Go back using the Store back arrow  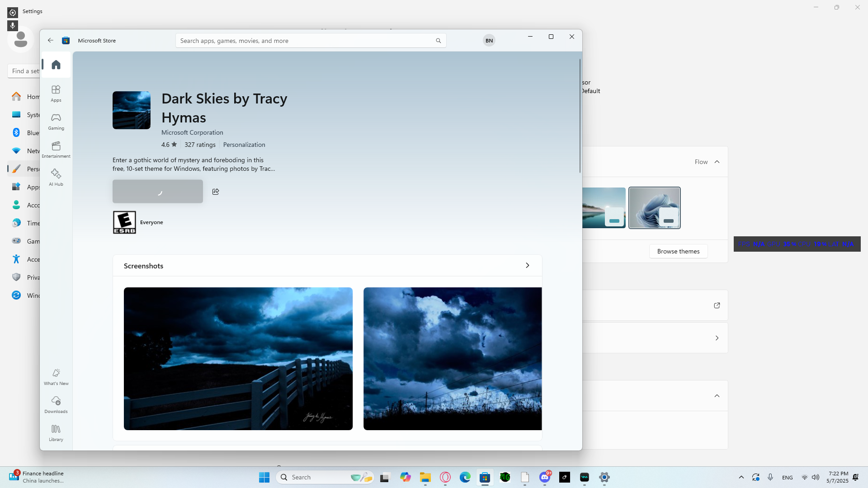[x=51, y=40]
